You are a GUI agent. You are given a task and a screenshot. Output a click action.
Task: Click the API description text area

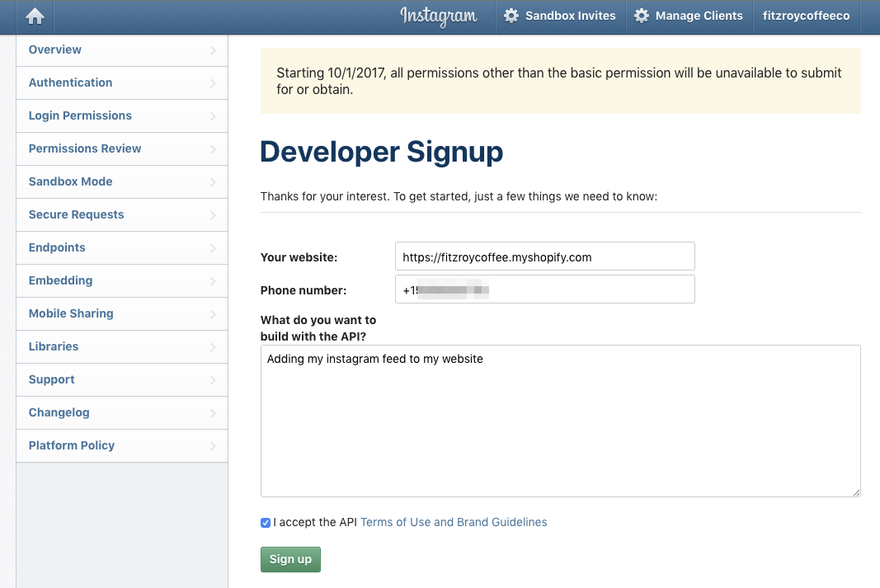coord(560,421)
